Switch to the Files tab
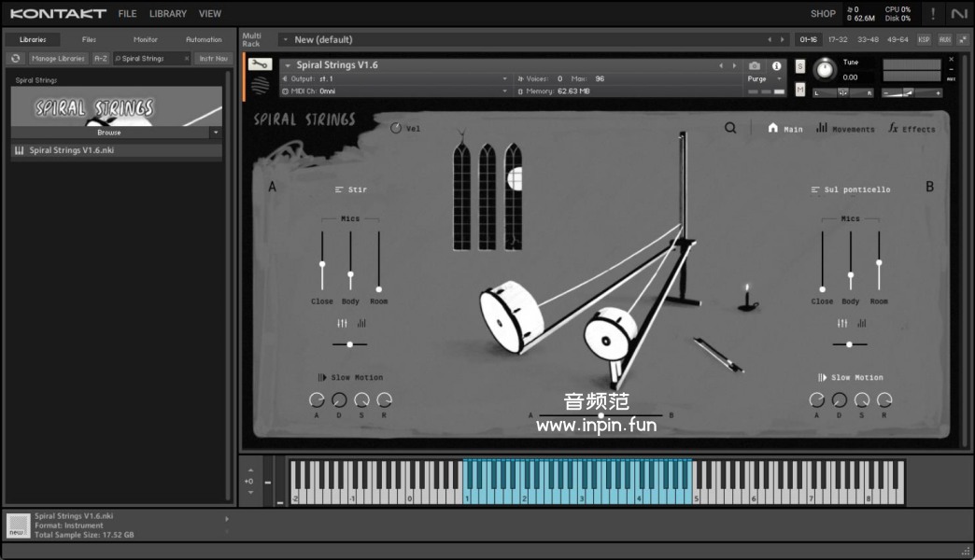Image resolution: width=975 pixels, height=560 pixels. tap(89, 39)
